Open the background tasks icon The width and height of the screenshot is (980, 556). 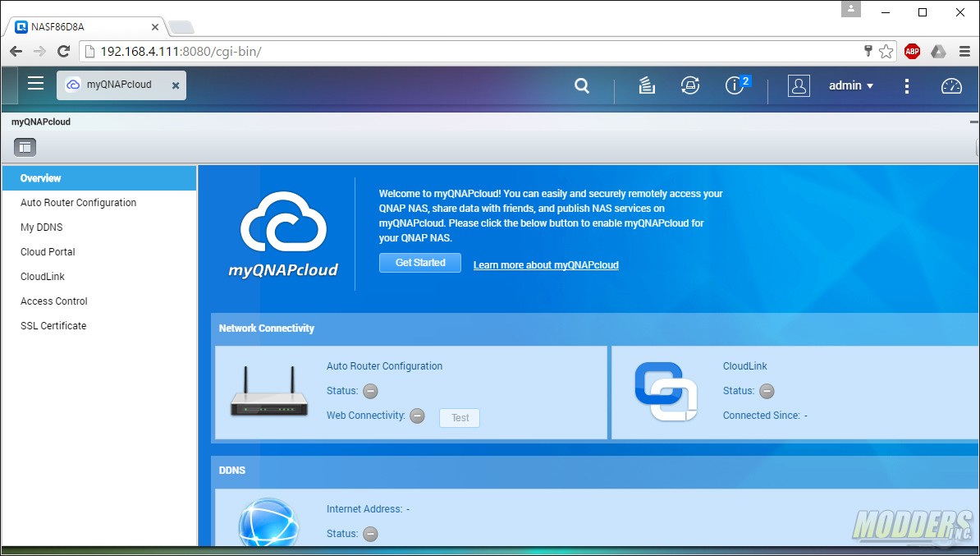point(647,85)
